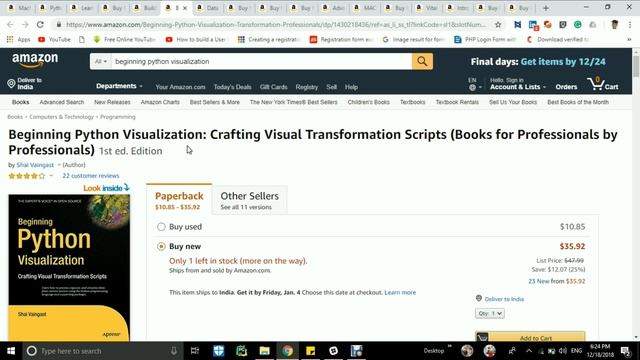Open the Windows notification center icon

(x=625, y=351)
